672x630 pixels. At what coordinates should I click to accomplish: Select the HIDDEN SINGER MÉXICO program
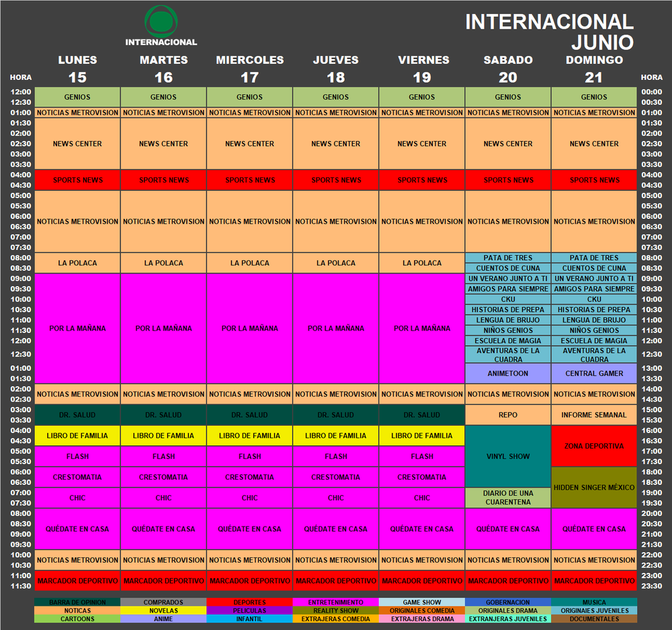coord(593,488)
